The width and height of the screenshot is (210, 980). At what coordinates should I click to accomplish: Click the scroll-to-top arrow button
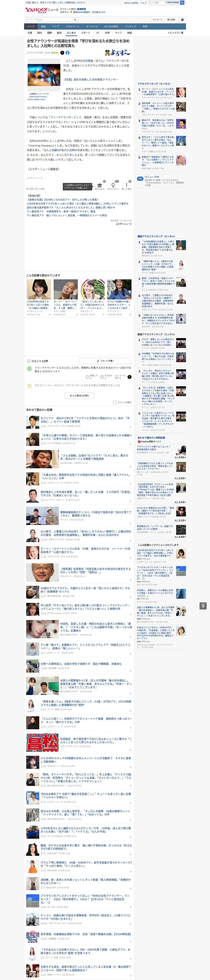[203, 606]
